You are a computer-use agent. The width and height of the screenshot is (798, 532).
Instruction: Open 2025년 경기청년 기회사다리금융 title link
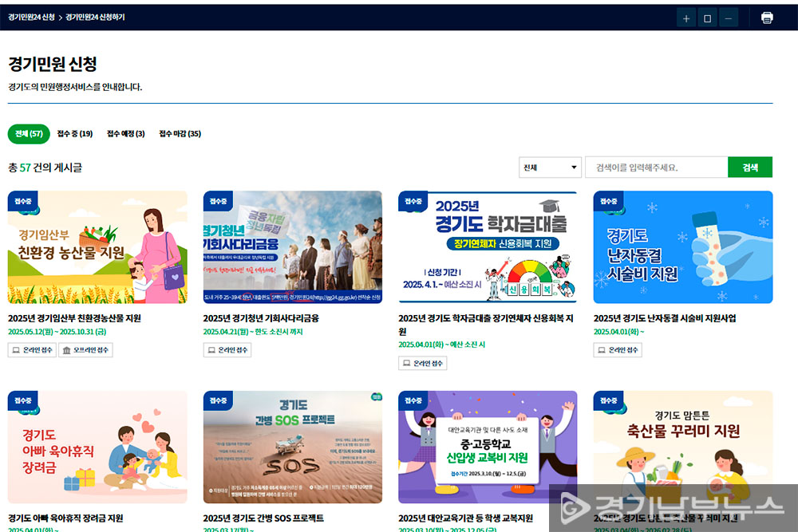261,317
